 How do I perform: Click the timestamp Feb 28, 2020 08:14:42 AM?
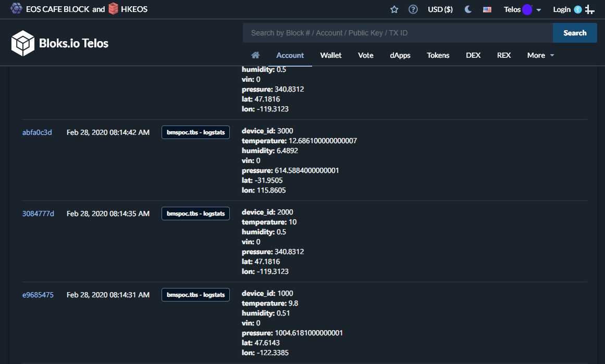[x=108, y=132]
